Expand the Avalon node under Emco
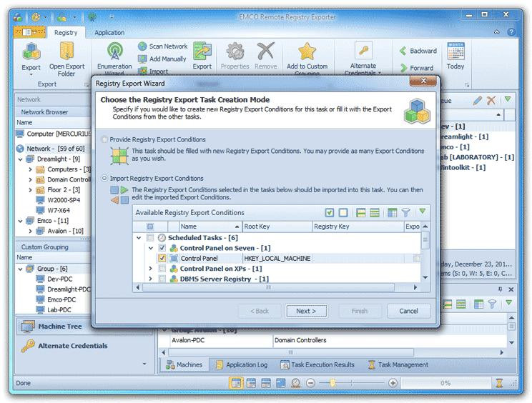Viewport: 532px width, 403px height. (30, 232)
